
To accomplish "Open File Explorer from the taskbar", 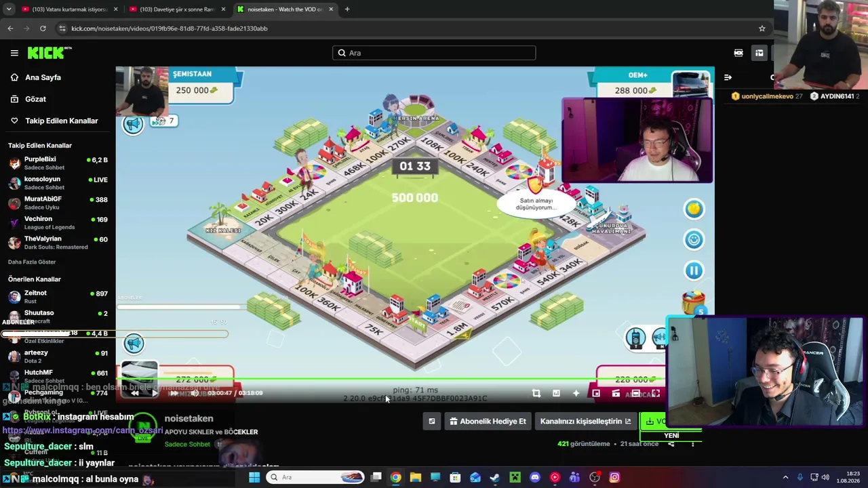I will [416, 477].
